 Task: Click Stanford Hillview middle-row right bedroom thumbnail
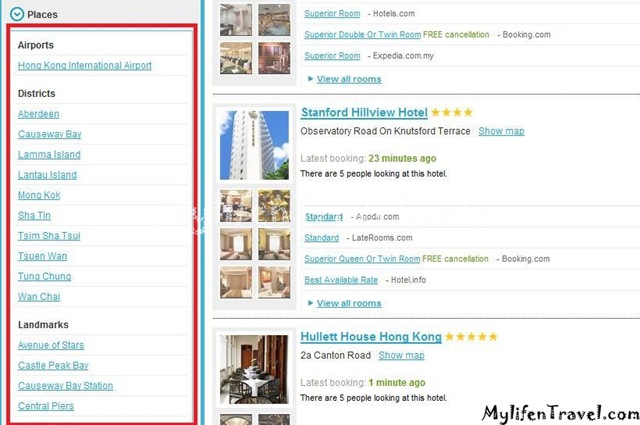274,244
